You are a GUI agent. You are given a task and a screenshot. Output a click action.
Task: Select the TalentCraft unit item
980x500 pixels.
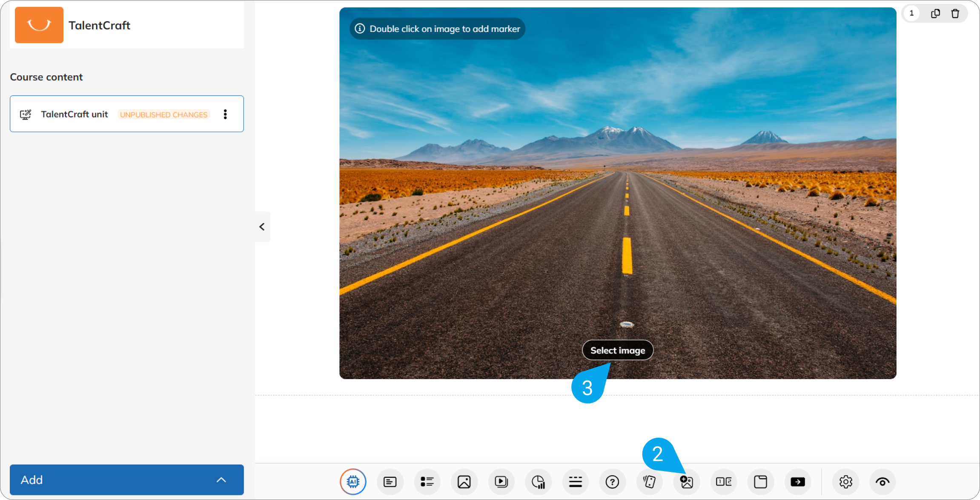127,114
